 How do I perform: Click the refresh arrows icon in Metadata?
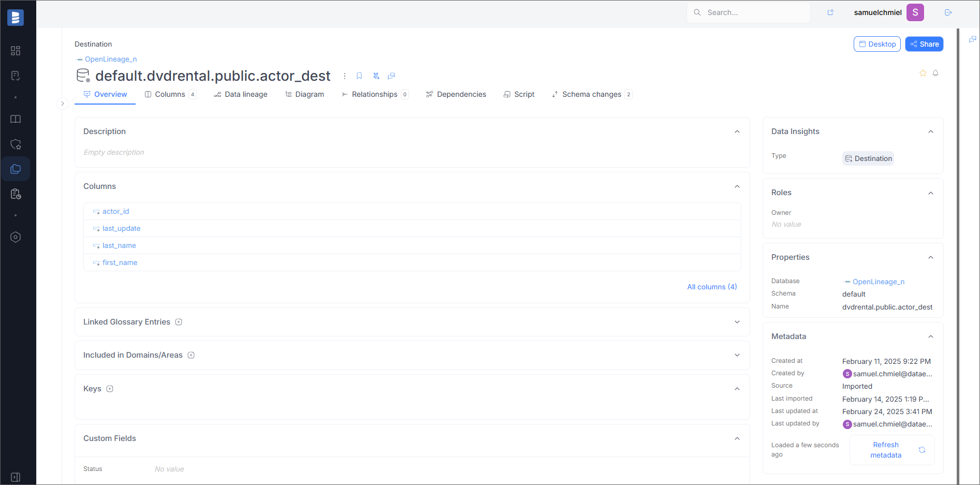922,450
